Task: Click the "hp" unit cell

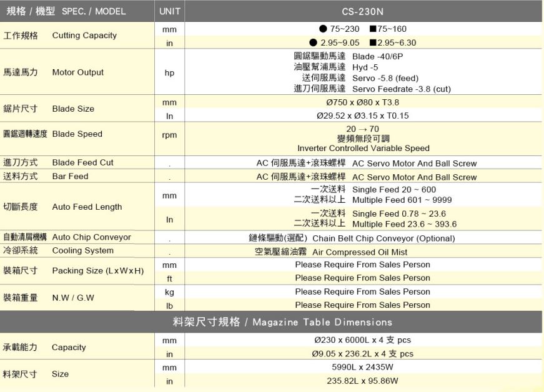Action: click(169, 73)
